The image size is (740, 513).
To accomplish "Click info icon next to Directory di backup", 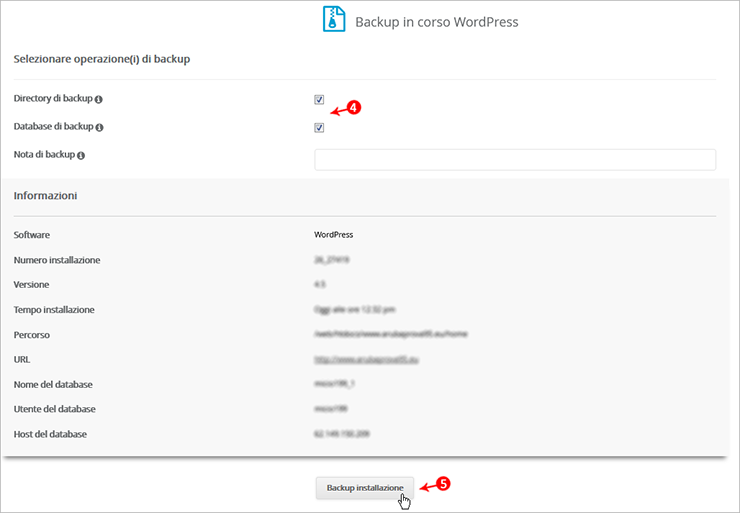I will coord(98,99).
